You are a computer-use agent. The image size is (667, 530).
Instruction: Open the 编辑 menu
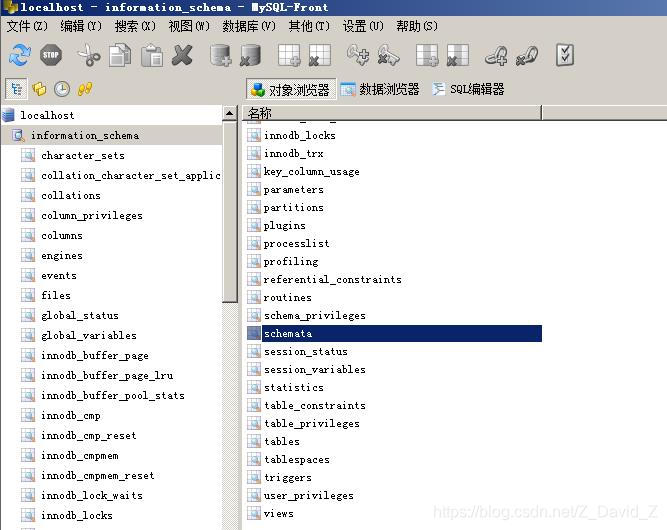point(81,26)
